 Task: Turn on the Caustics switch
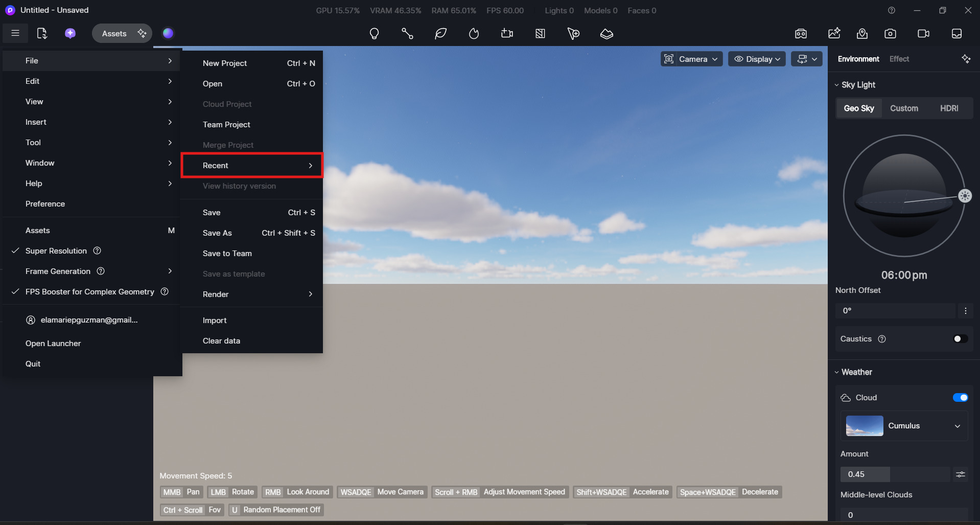[x=960, y=339]
